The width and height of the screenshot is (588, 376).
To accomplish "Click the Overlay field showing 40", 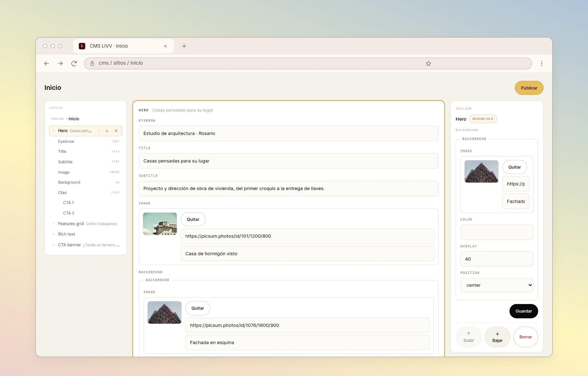I will tap(497, 259).
